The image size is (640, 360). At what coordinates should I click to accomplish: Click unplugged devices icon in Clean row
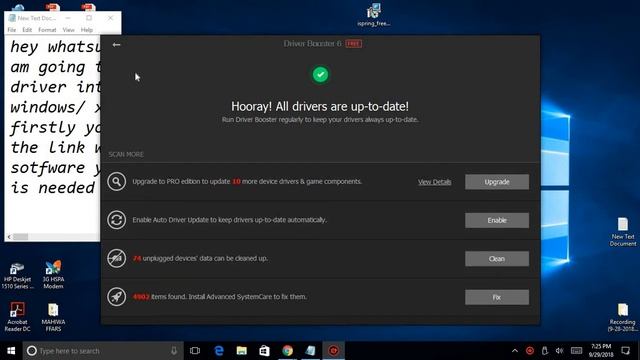coord(116,258)
